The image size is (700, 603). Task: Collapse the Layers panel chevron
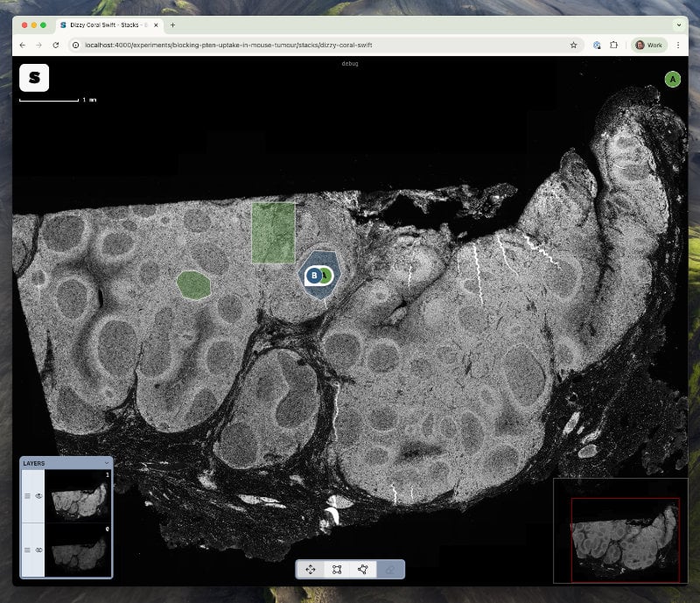[107, 463]
